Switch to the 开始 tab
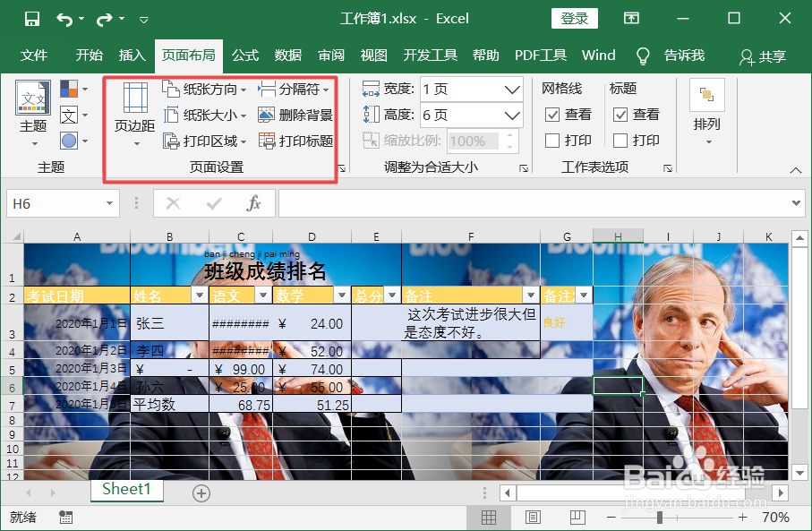The width and height of the screenshot is (812, 531). pos(89,55)
